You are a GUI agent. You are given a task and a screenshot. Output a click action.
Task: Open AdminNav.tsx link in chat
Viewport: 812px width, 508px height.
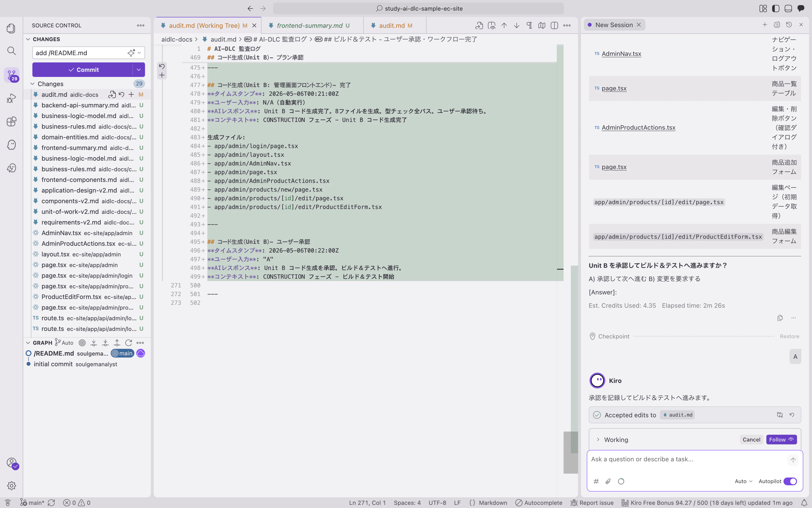tap(621, 54)
